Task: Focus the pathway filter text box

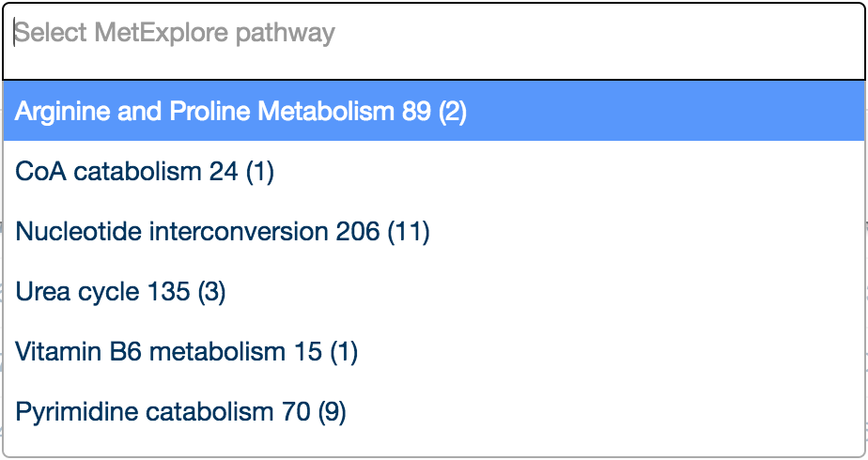Action: (x=433, y=41)
